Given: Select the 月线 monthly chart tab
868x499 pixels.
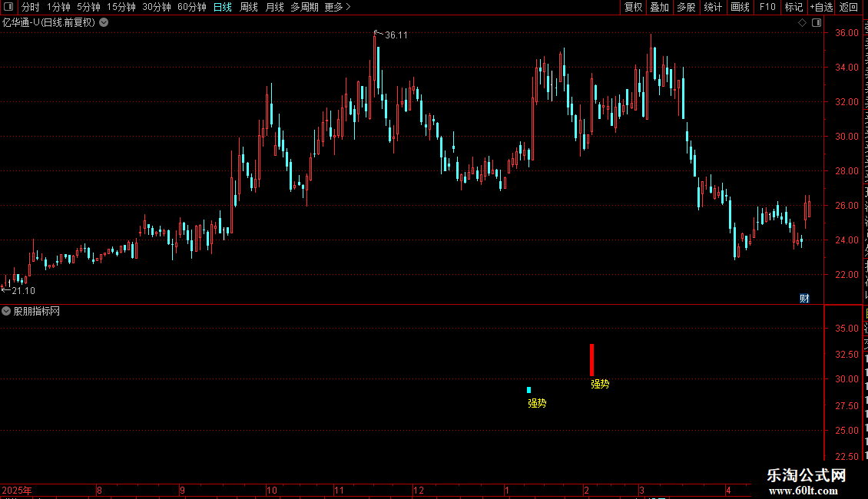Looking at the screenshot, I should pyautogui.click(x=274, y=7).
